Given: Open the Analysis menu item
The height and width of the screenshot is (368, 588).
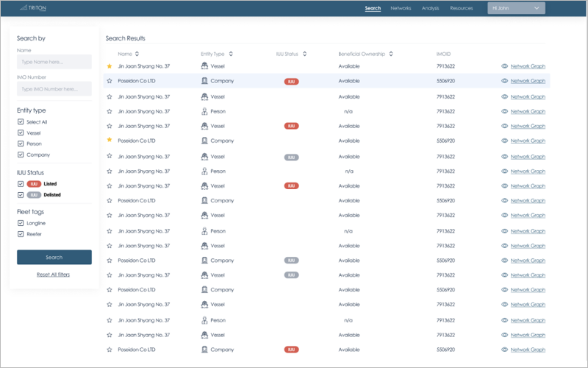Looking at the screenshot, I should [430, 8].
